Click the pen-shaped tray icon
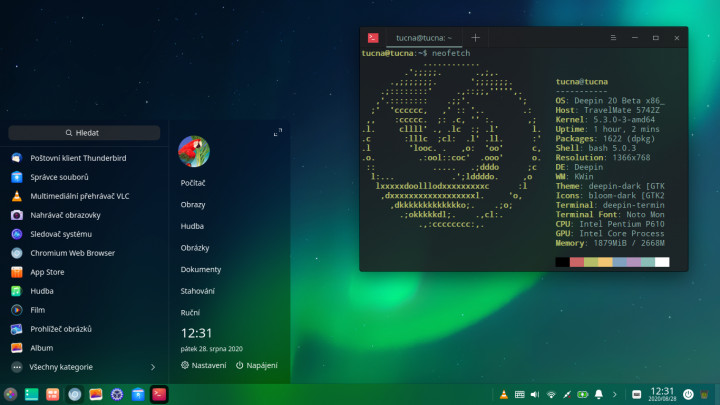 [x=567, y=394]
